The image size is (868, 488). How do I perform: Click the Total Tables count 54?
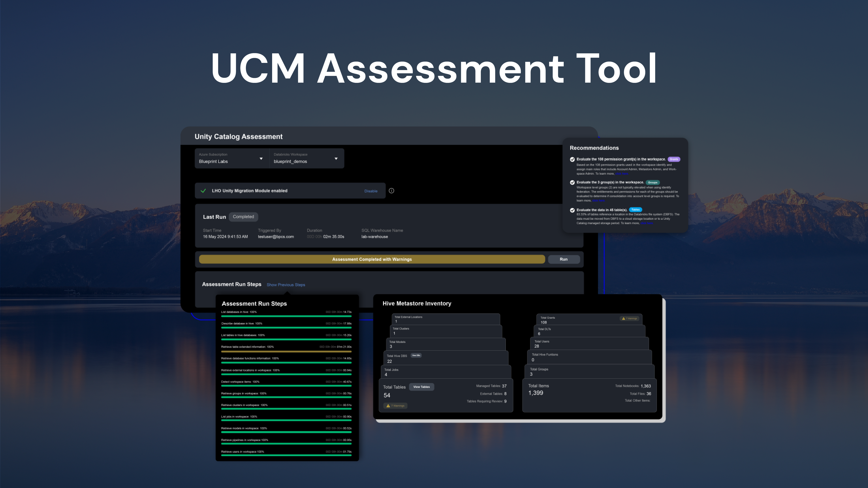387,395
